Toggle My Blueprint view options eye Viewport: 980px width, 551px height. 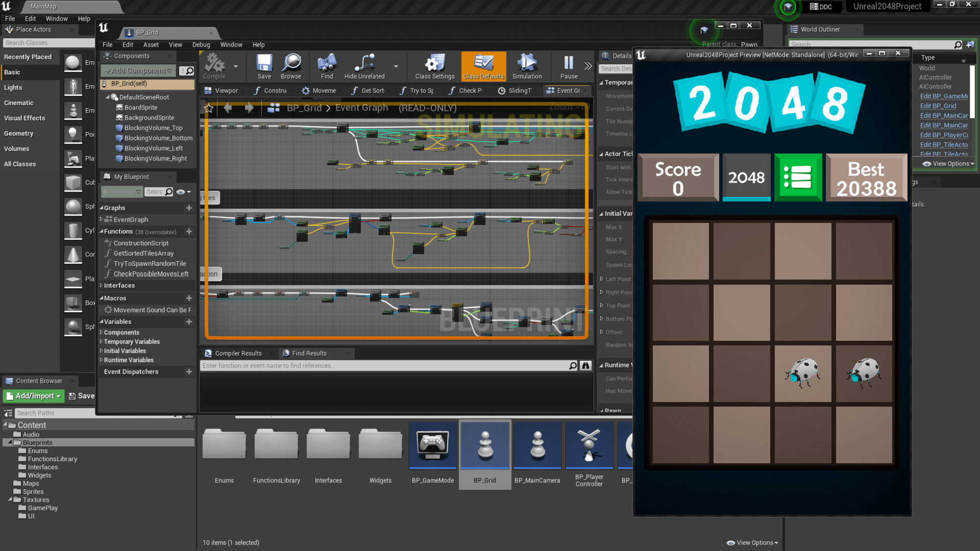[183, 192]
